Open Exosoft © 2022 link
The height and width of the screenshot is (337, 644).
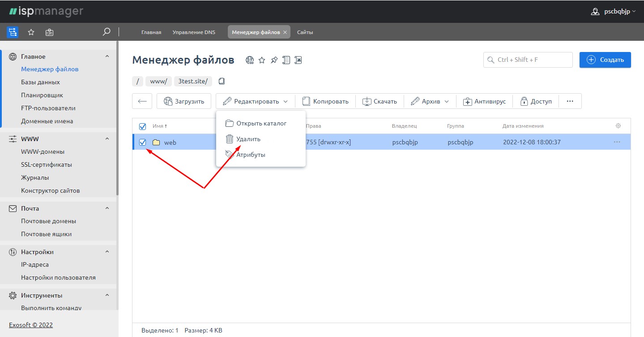[x=31, y=325]
